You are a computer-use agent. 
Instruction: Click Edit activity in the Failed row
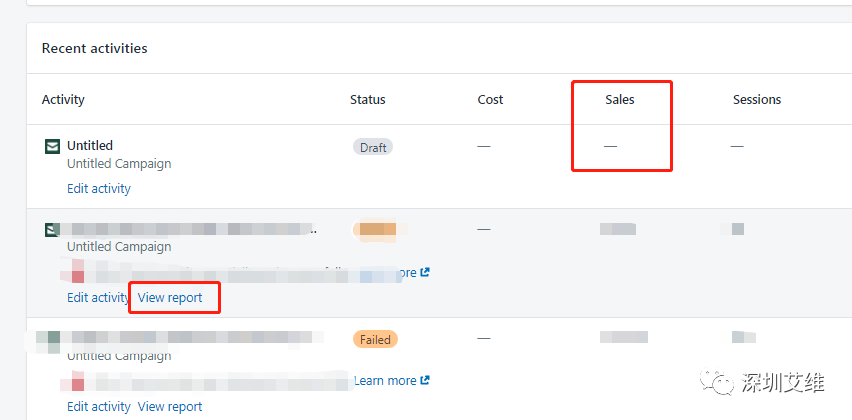pyautogui.click(x=99, y=406)
